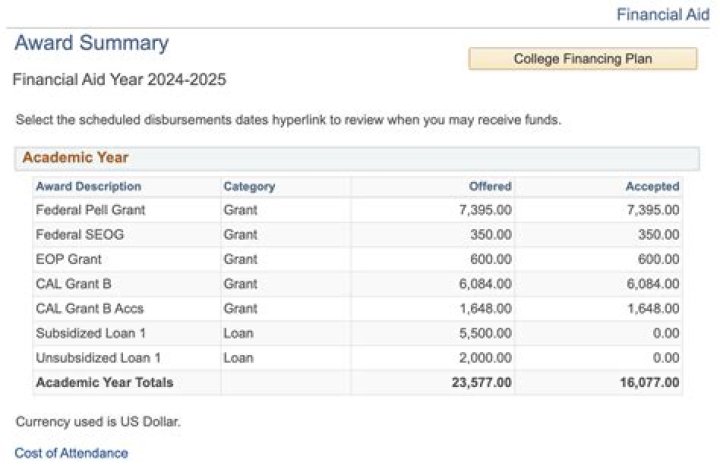Click the Award Summary page title
This screenshot has width=720, height=475.
92,43
